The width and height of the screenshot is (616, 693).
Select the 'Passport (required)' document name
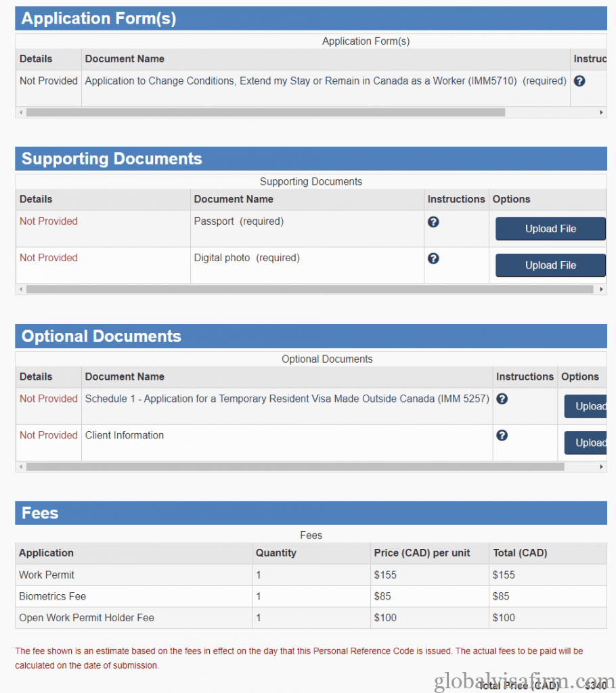tap(239, 221)
